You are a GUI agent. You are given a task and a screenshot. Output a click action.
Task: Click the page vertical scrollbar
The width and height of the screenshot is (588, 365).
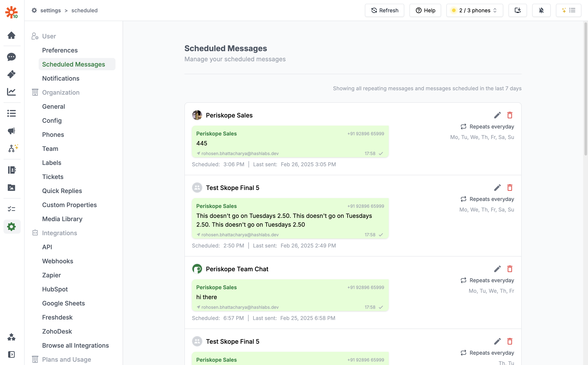tap(586, 89)
